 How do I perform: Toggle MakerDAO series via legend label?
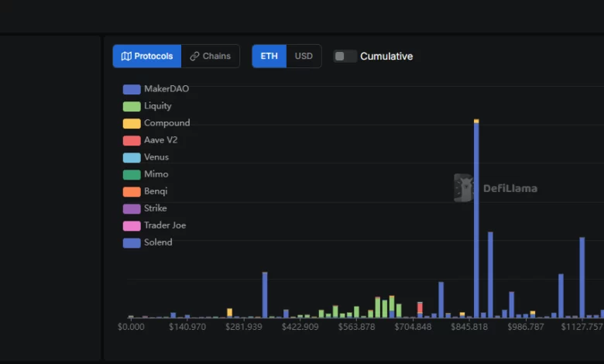[166, 89]
